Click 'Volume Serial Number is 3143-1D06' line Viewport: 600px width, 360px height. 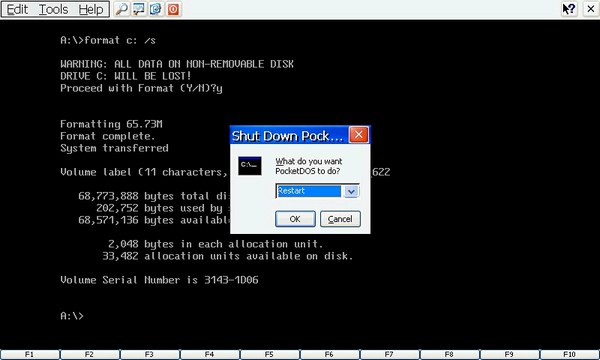(x=159, y=280)
